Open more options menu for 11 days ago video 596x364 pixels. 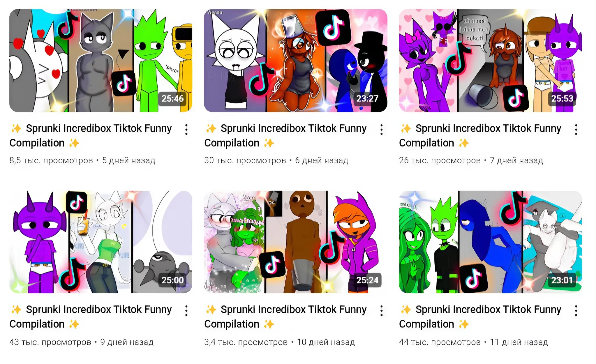click(576, 311)
